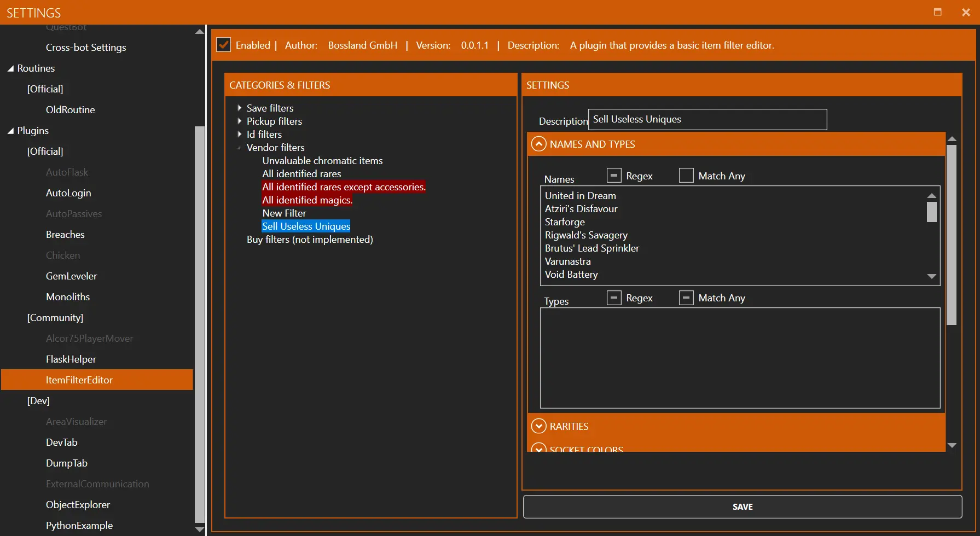Open AutoPassives plugin settings

click(74, 214)
